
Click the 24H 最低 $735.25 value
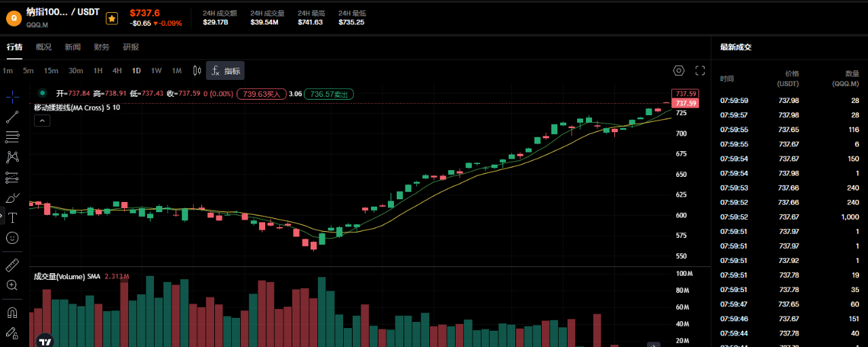pyautogui.click(x=351, y=22)
